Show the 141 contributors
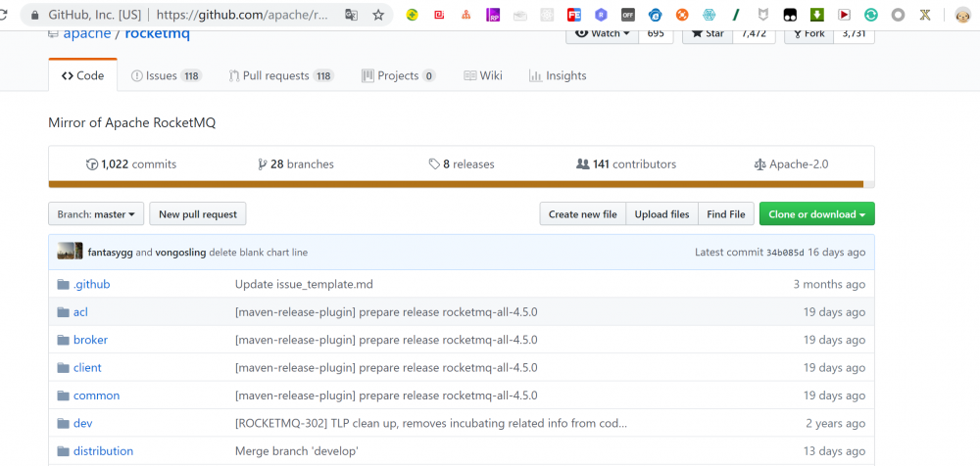This screenshot has width=980, height=466. click(x=626, y=164)
